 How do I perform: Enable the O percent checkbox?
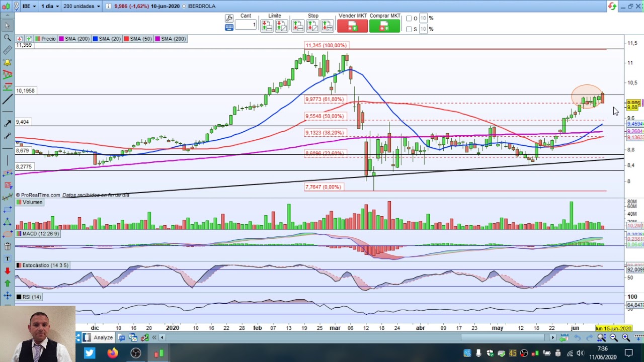(x=409, y=18)
